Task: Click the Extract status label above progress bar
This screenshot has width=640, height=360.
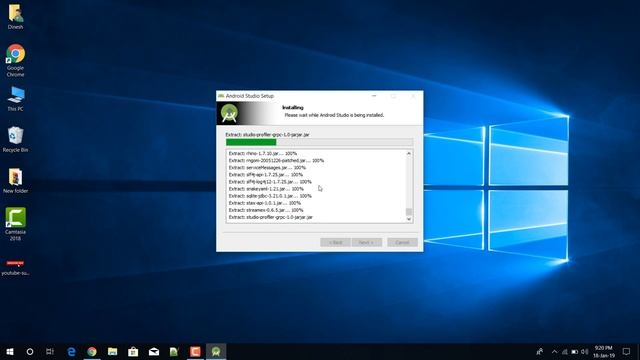Action: tap(267, 134)
